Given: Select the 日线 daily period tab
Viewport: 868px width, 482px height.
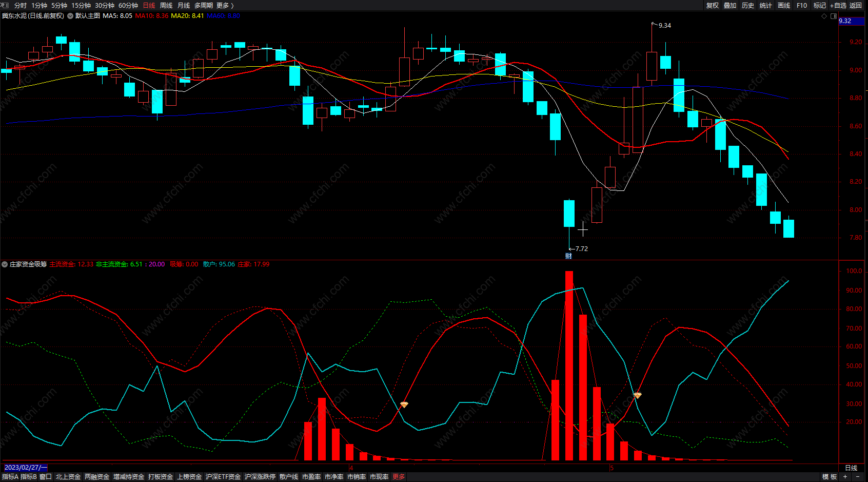Looking at the screenshot, I should [149, 6].
